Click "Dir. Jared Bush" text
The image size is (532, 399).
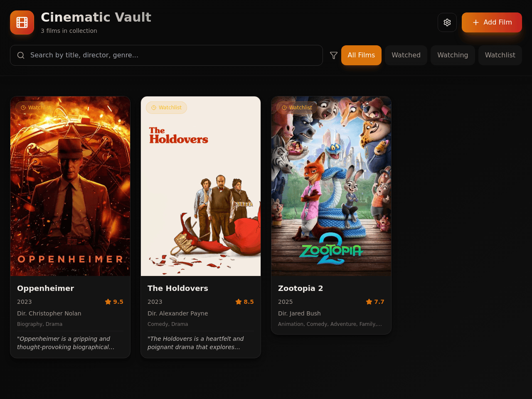pos(299,313)
